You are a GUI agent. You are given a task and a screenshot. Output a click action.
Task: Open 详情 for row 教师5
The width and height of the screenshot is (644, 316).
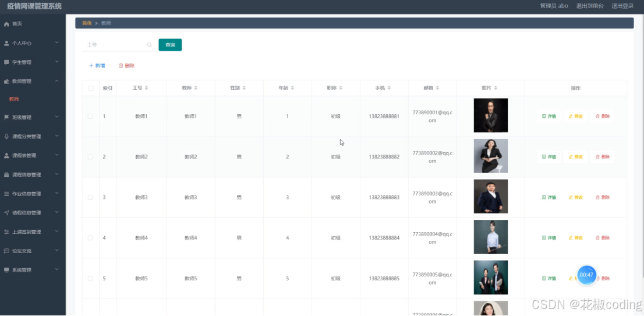pyautogui.click(x=549, y=279)
